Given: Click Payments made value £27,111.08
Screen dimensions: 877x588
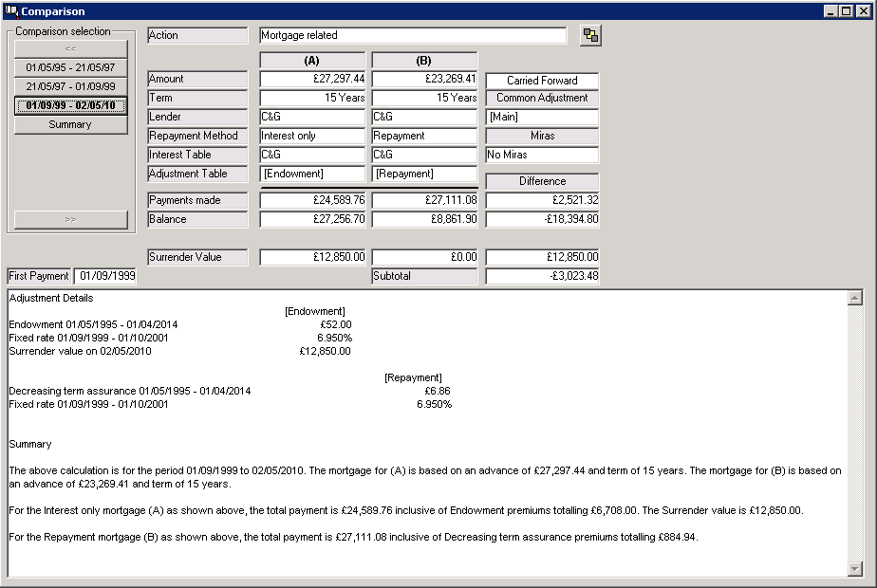Looking at the screenshot, I should (424, 200).
